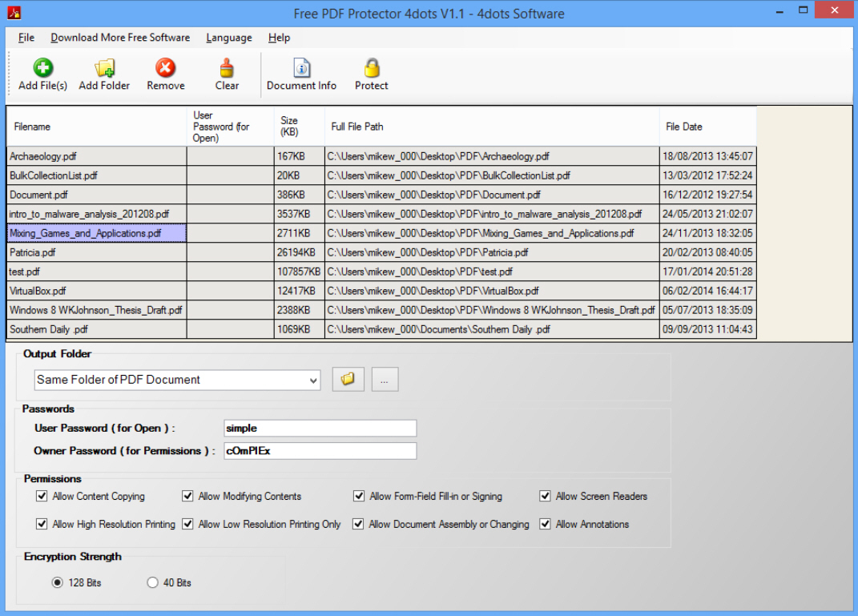
Task: Toggle Allow Annotations checkbox
Action: pos(545,524)
